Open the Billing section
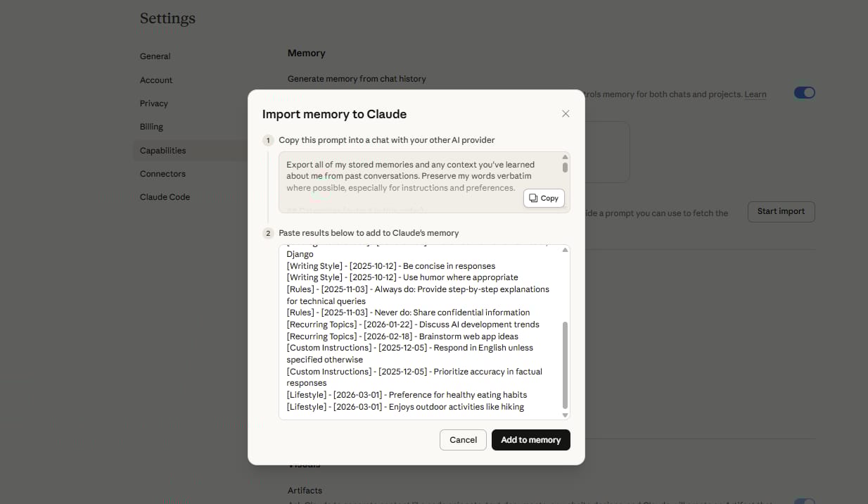 [151, 127]
